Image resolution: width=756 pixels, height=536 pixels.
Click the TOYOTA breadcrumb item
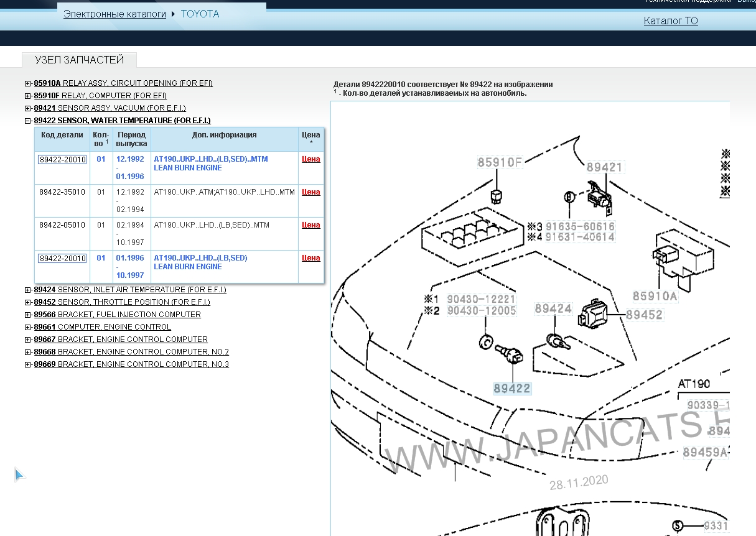pos(200,14)
